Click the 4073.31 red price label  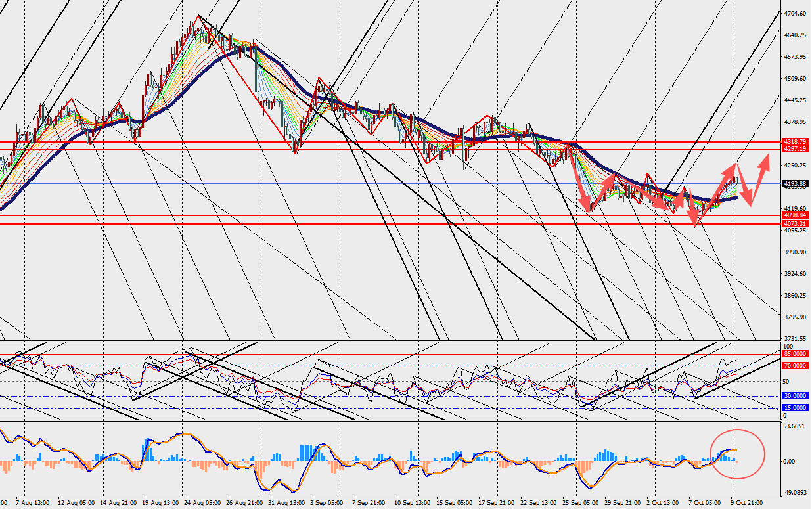tap(795, 224)
